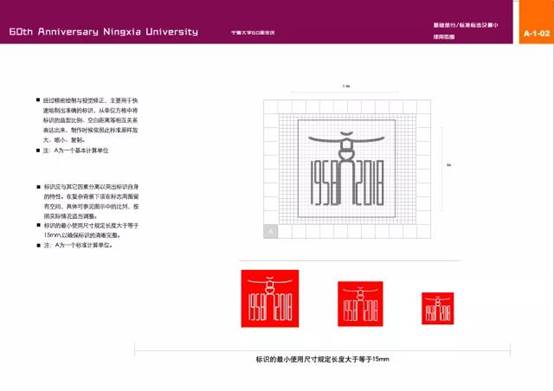Click the width dimension label above the grid
This screenshot has width=554, height=391.
tap(346, 86)
